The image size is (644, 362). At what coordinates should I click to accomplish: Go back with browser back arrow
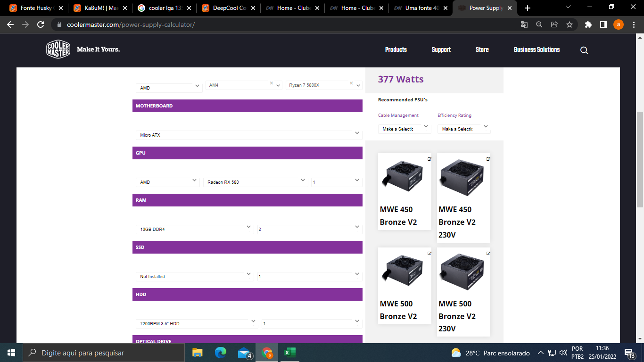point(10,25)
